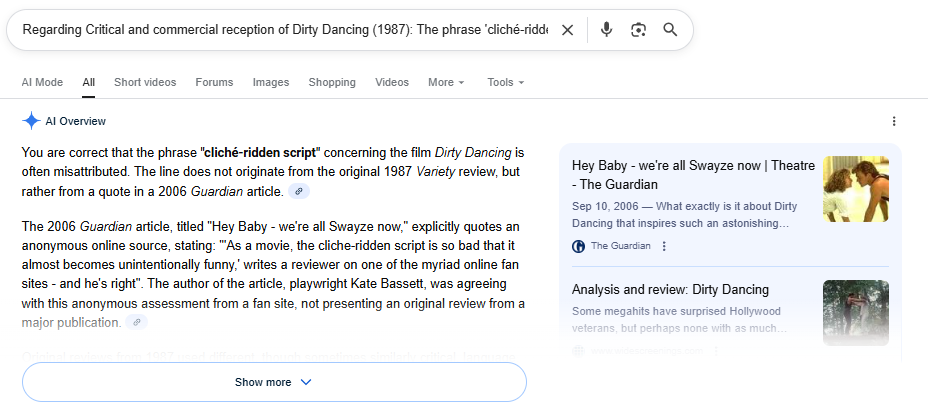This screenshot has height=418, width=928.
Task: Open search by image camera icon
Action: point(638,30)
